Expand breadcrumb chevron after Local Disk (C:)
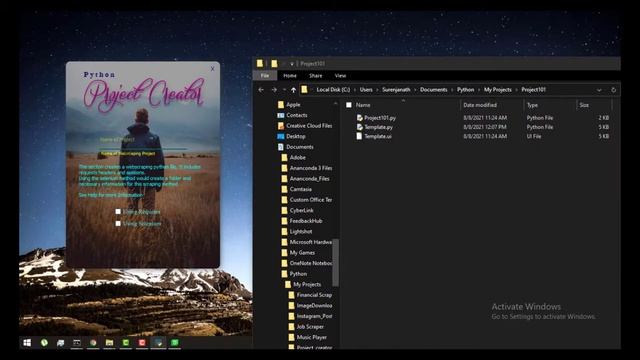 click(355, 90)
